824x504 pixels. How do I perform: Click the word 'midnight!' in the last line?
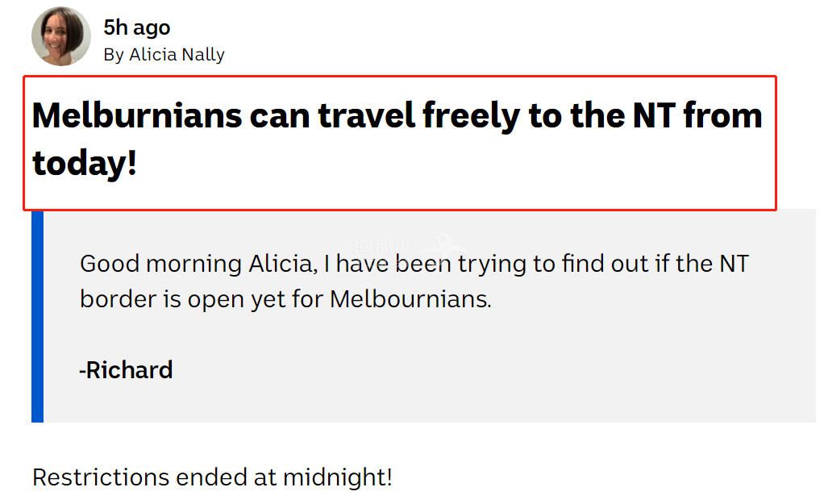pos(338,477)
